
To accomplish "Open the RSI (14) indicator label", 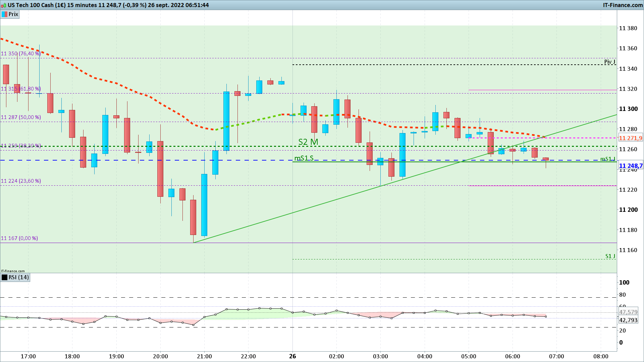I will click(19, 278).
